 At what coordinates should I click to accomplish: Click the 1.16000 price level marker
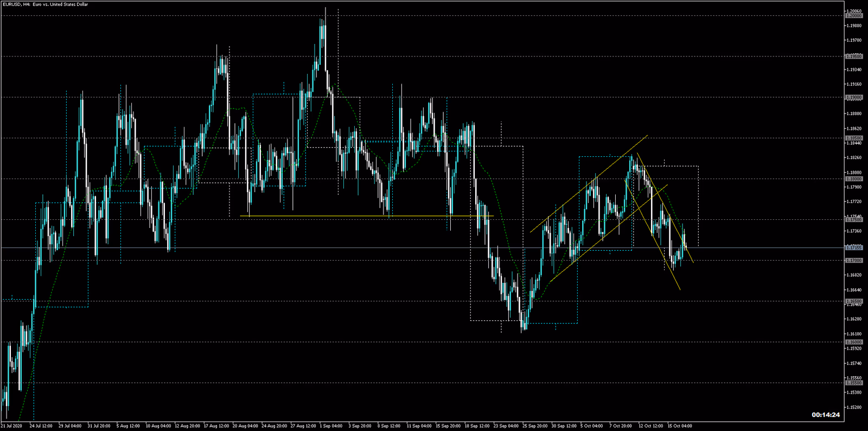(854, 342)
